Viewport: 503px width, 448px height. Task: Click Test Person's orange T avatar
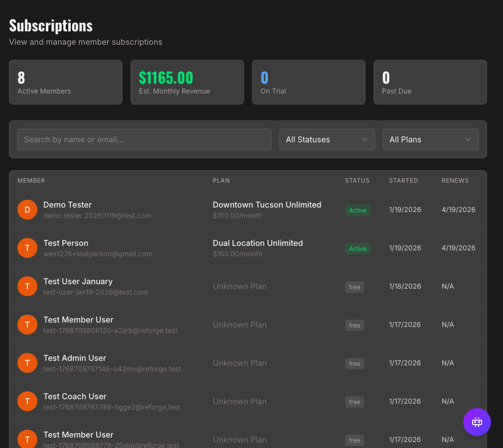27,248
